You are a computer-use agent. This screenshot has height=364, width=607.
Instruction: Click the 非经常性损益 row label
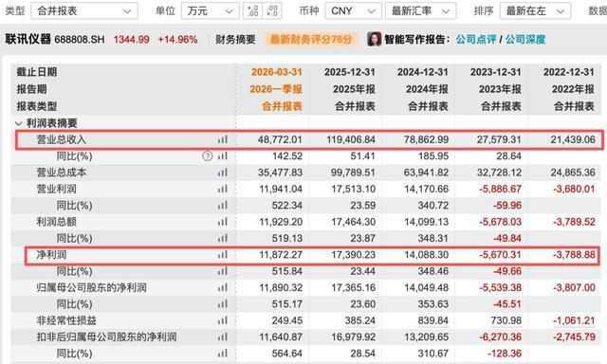click(66, 320)
